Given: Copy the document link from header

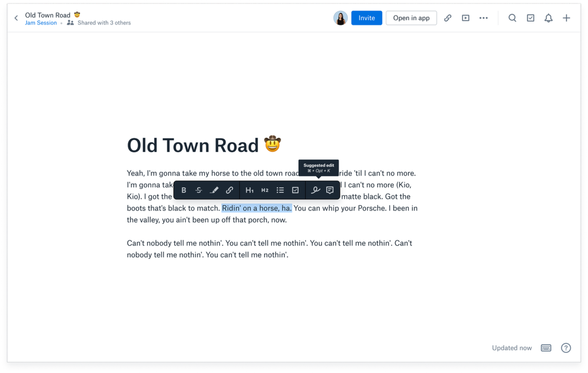Looking at the screenshot, I should pyautogui.click(x=448, y=18).
